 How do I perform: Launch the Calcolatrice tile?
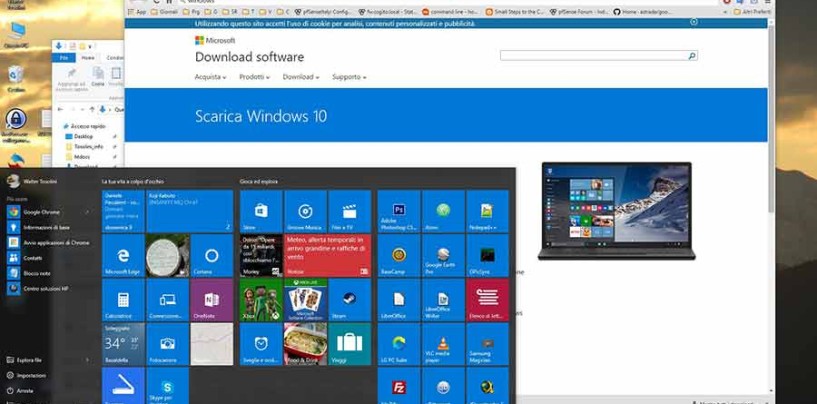(123, 300)
